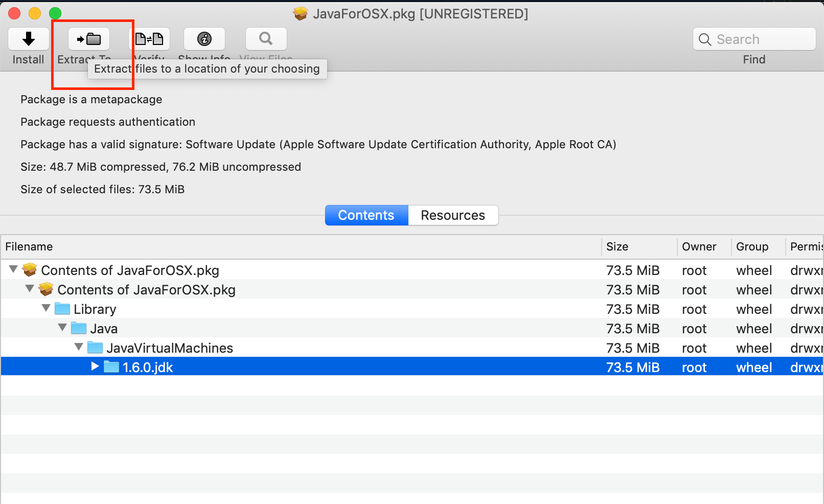
Task: Switch to the Resources tab
Action: (x=453, y=215)
